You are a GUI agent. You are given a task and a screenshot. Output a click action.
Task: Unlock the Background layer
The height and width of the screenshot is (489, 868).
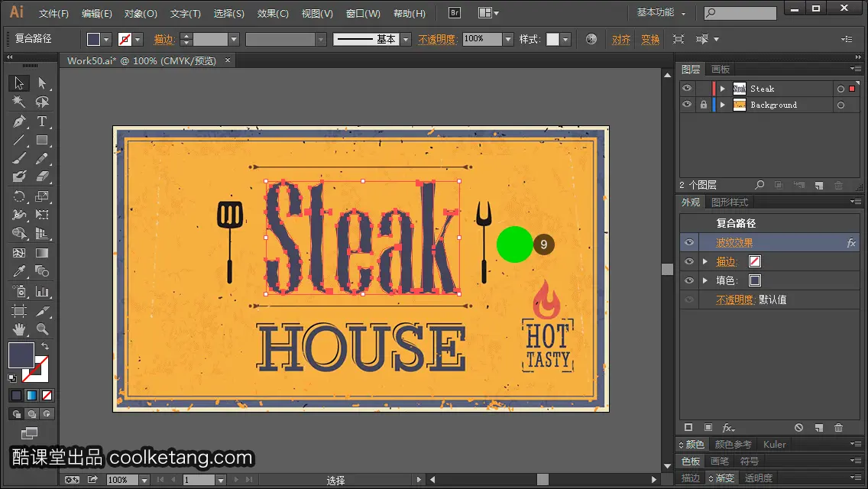703,105
